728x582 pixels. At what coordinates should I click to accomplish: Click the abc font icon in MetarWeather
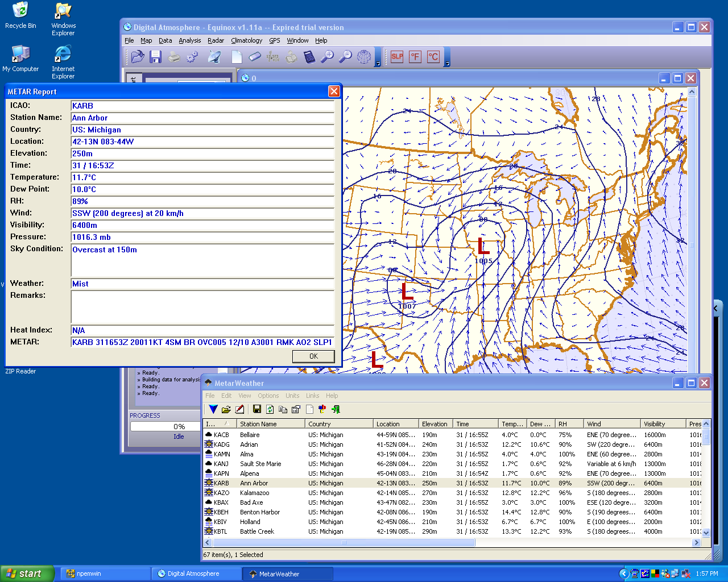point(322,409)
